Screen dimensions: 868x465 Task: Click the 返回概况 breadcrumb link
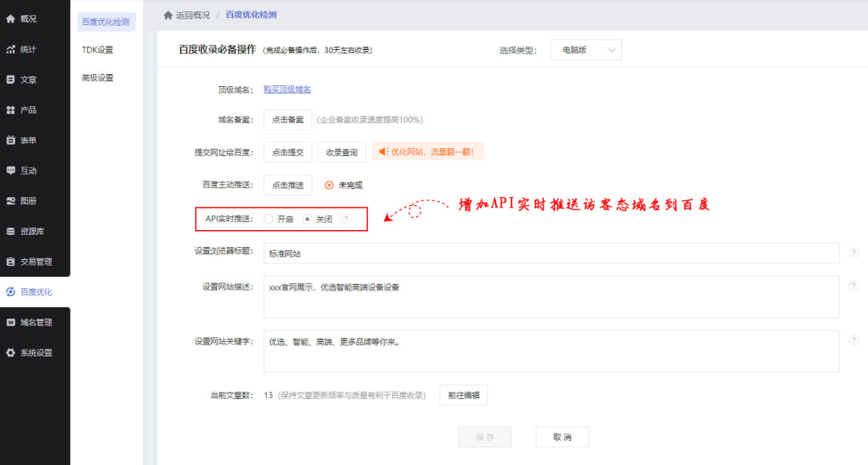pyautogui.click(x=190, y=15)
